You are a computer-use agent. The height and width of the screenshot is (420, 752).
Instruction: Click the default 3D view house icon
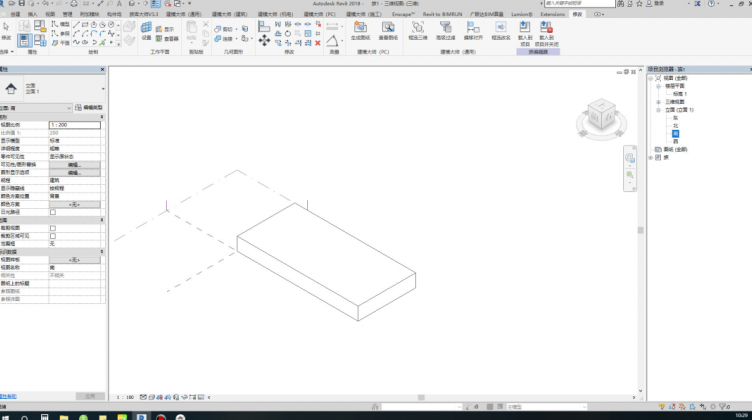point(131,3)
